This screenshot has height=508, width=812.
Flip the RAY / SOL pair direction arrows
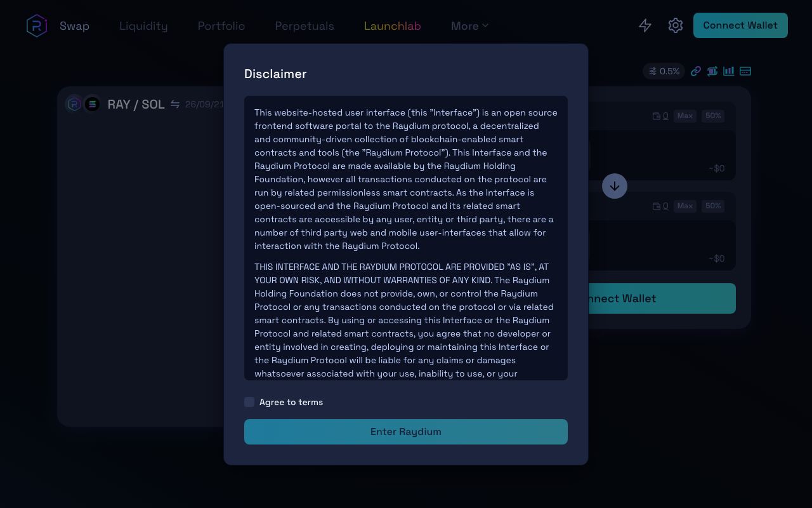pos(175,104)
